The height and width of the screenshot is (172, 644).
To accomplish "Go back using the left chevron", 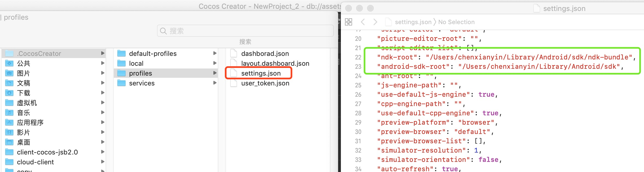I will (x=363, y=22).
